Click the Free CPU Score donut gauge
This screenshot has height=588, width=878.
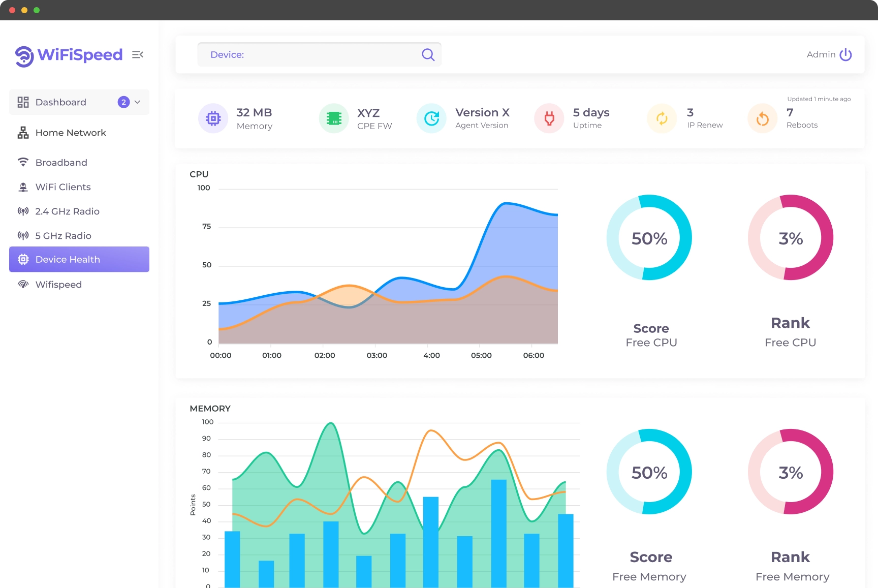click(x=649, y=237)
